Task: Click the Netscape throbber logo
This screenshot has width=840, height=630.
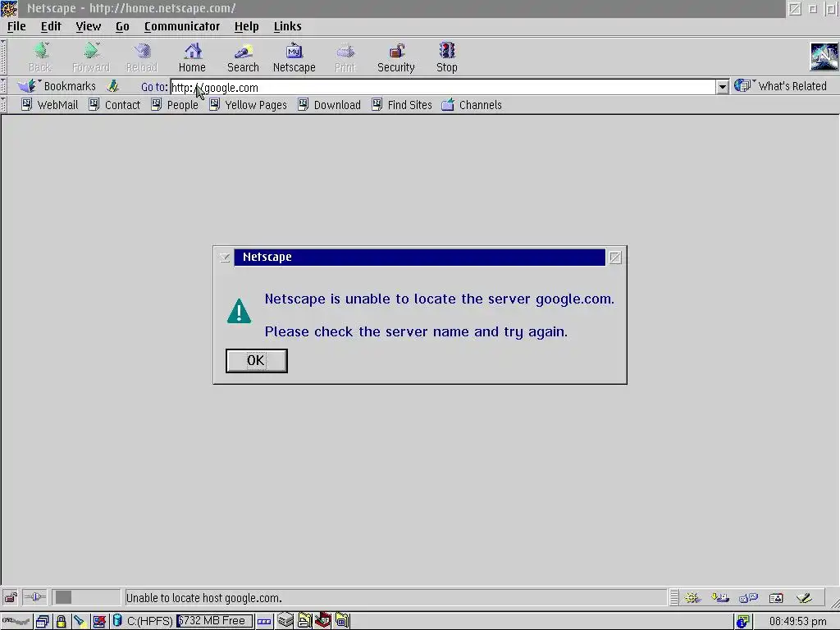Action: click(x=824, y=57)
